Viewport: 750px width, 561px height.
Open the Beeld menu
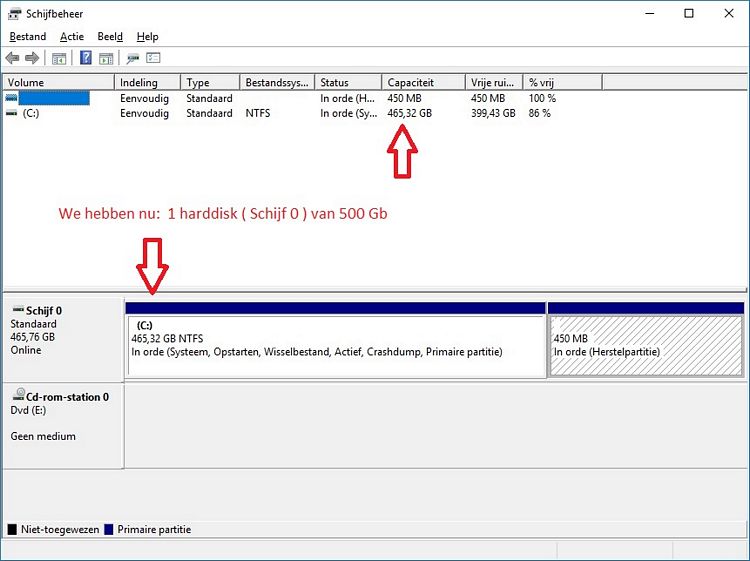(x=110, y=37)
